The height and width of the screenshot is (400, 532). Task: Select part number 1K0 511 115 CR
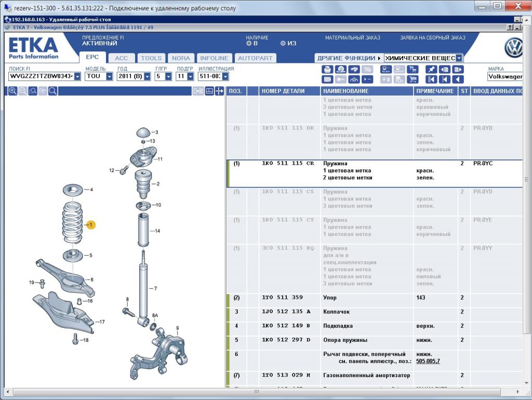(x=288, y=163)
